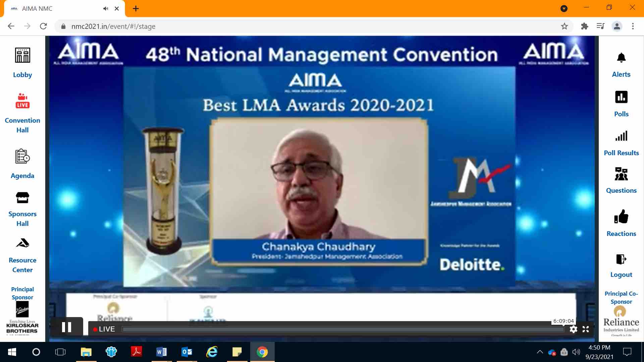Pause the live video stream
The image size is (644, 362).
pyautogui.click(x=67, y=327)
